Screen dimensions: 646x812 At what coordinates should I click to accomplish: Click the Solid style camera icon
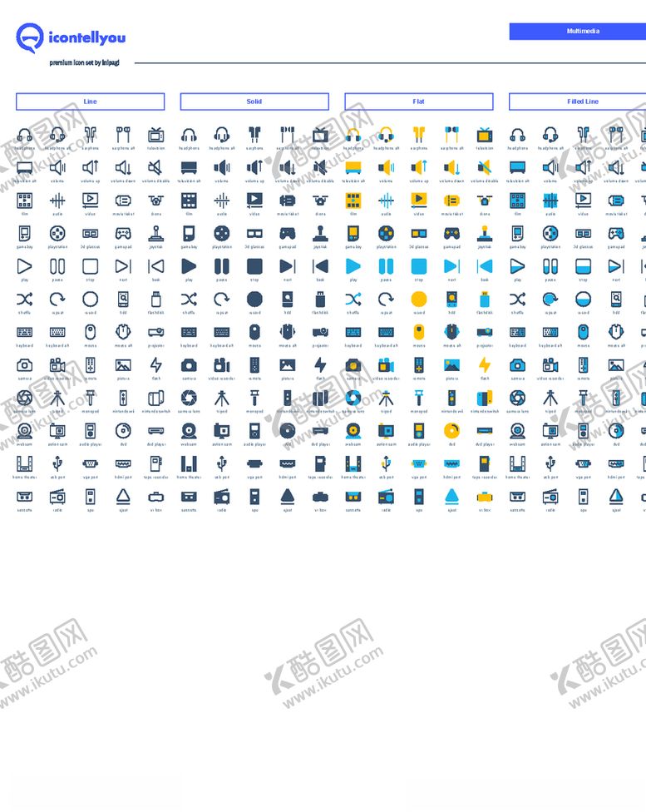point(189,365)
